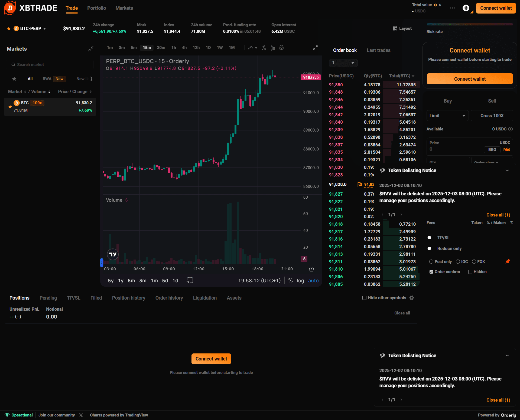This screenshot has width=520, height=420.
Task: Collapse the Markets panel
Action: pyautogui.click(x=91, y=49)
